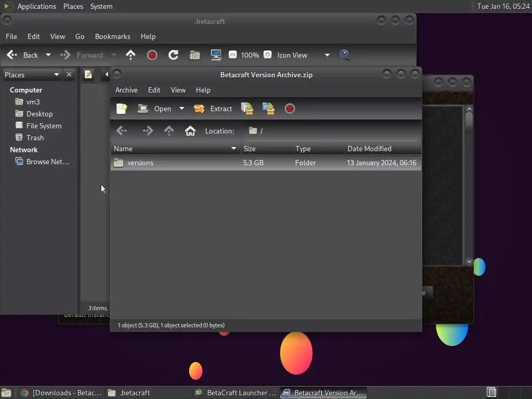
Task: Add a folder to the archive icon
Action: point(269,109)
